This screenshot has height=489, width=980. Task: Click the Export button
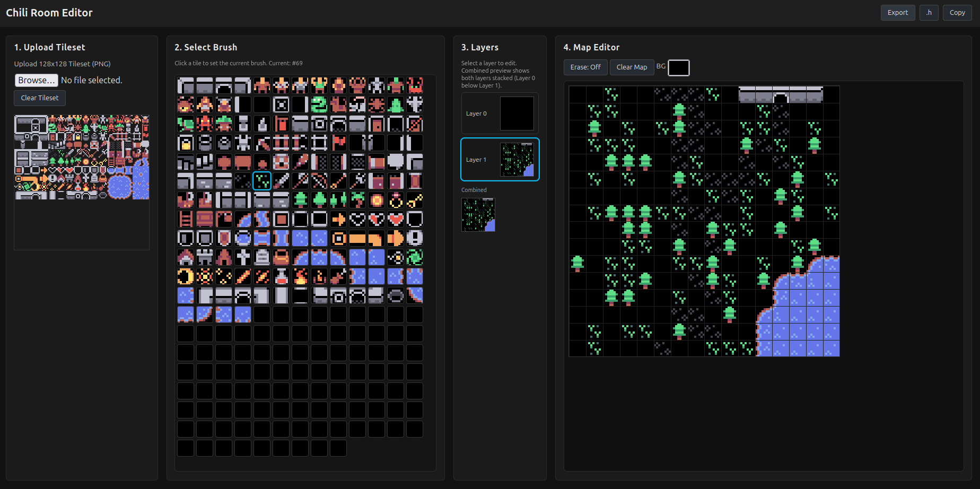click(898, 13)
